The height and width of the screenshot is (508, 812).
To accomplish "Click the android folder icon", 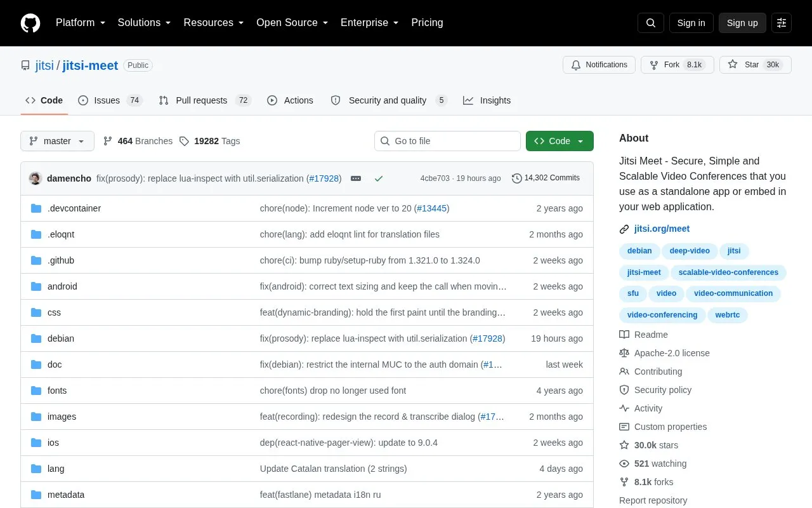I will click(x=36, y=286).
